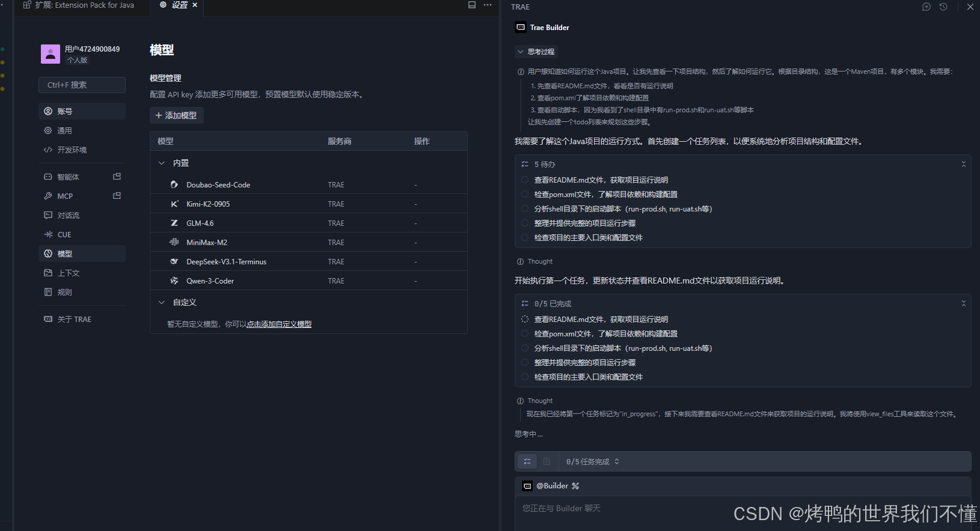The width and height of the screenshot is (980, 531).
Task: Select the GLM-4.6 model row
Action: click(x=308, y=223)
